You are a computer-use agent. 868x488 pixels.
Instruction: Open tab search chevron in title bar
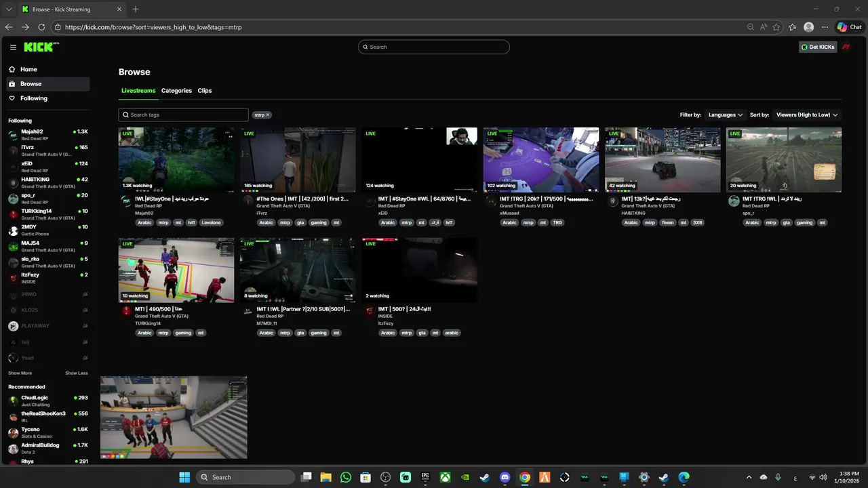click(x=9, y=9)
